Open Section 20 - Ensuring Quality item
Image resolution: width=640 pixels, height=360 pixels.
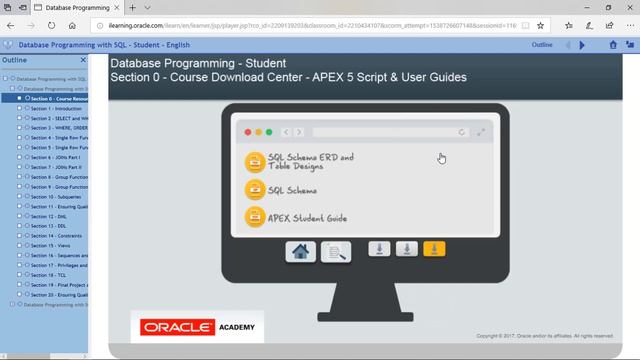click(x=59, y=294)
